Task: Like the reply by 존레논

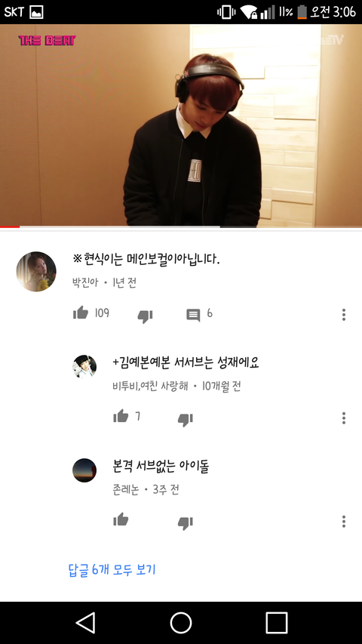Action: click(x=121, y=519)
